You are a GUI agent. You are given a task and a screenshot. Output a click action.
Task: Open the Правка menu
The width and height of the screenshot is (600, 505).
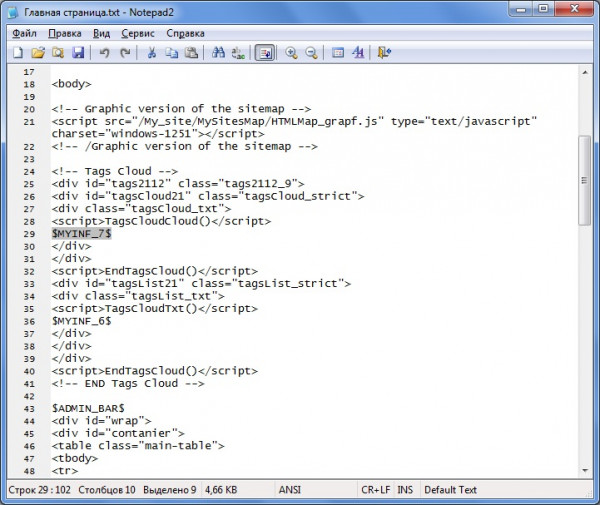(65, 34)
